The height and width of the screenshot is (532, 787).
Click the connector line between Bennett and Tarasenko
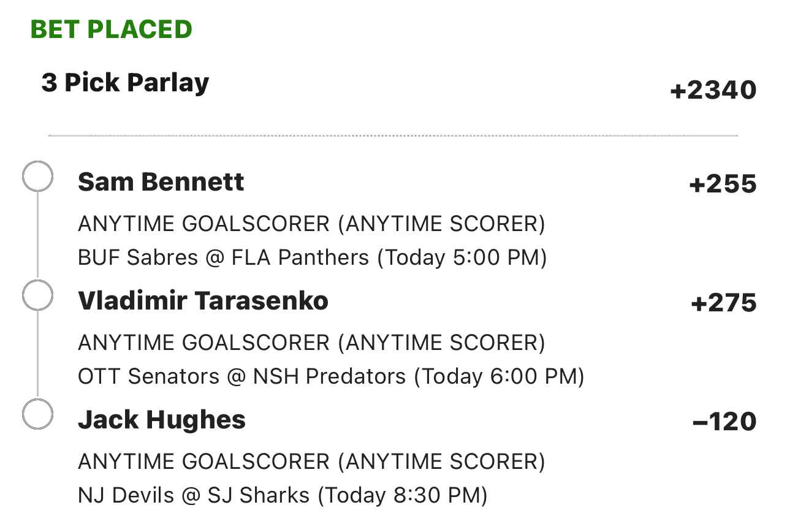point(37,236)
